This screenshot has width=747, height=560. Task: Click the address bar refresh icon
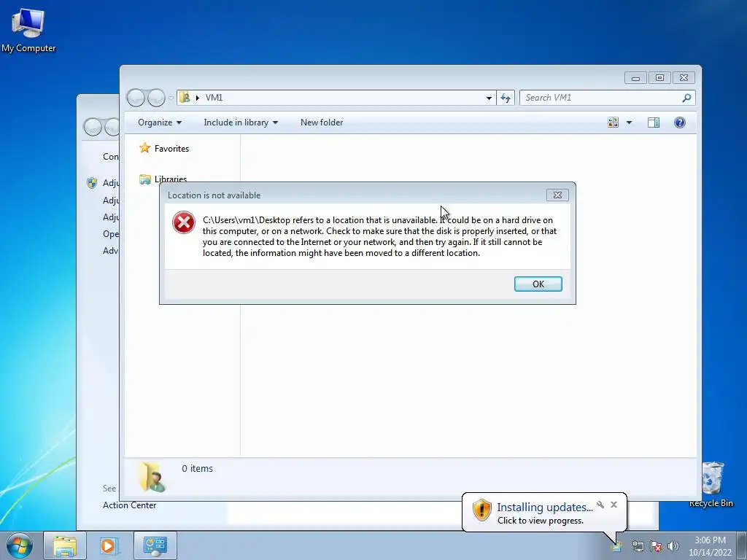[506, 98]
